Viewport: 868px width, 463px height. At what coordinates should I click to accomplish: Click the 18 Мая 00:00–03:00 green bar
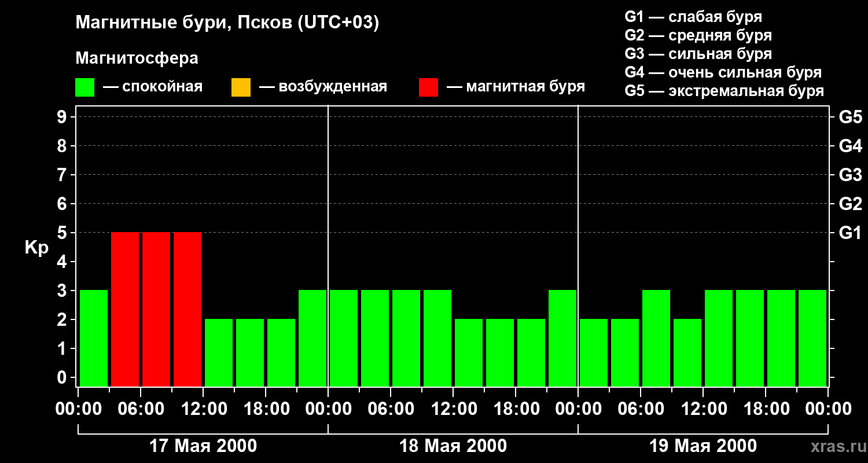point(344,338)
